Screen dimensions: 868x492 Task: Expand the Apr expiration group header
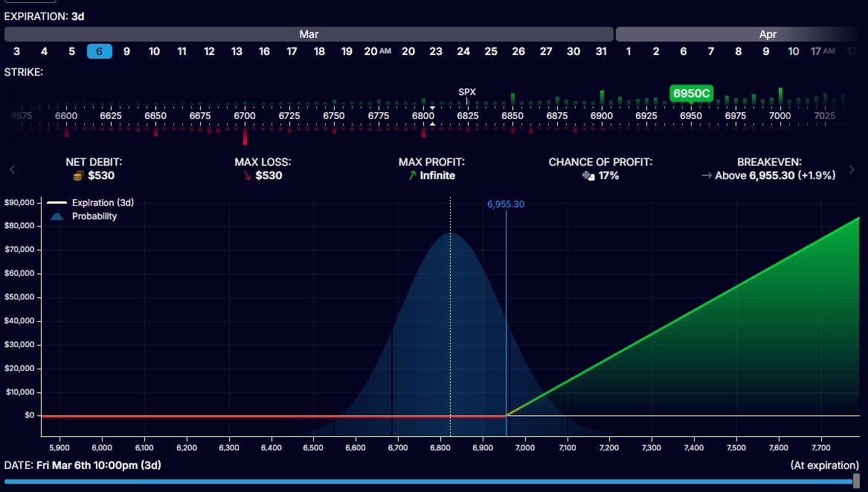768,34
